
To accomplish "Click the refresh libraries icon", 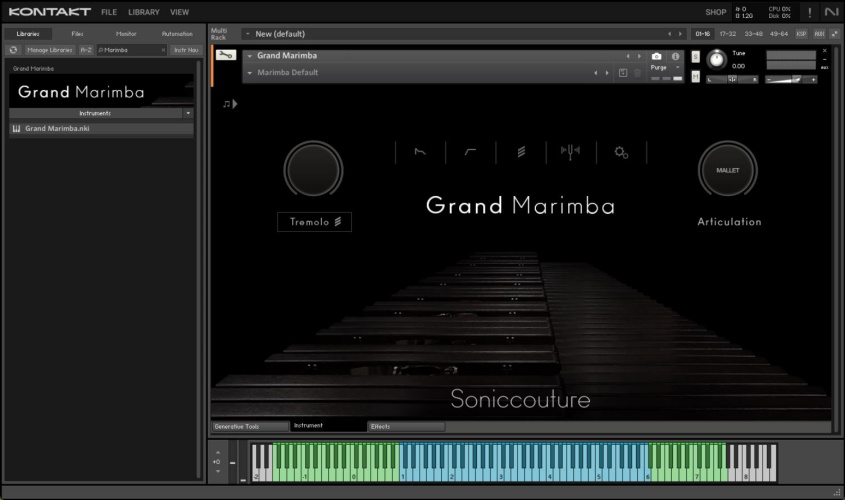I will coord(14,49).
